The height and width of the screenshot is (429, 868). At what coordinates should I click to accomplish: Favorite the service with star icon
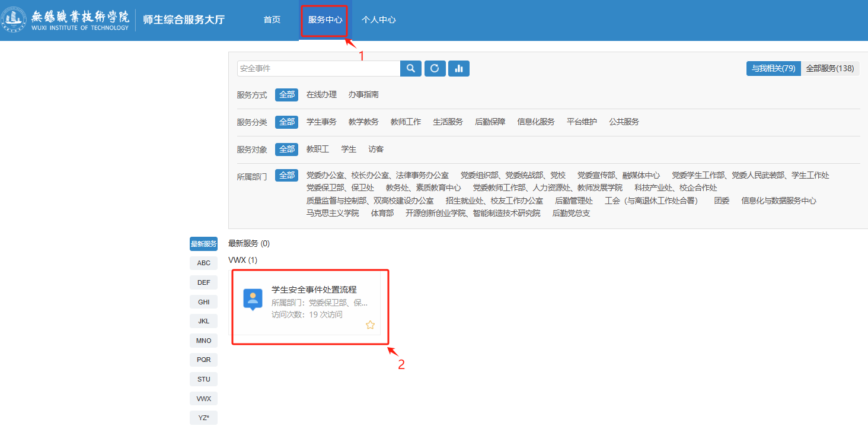pos(370,325)
